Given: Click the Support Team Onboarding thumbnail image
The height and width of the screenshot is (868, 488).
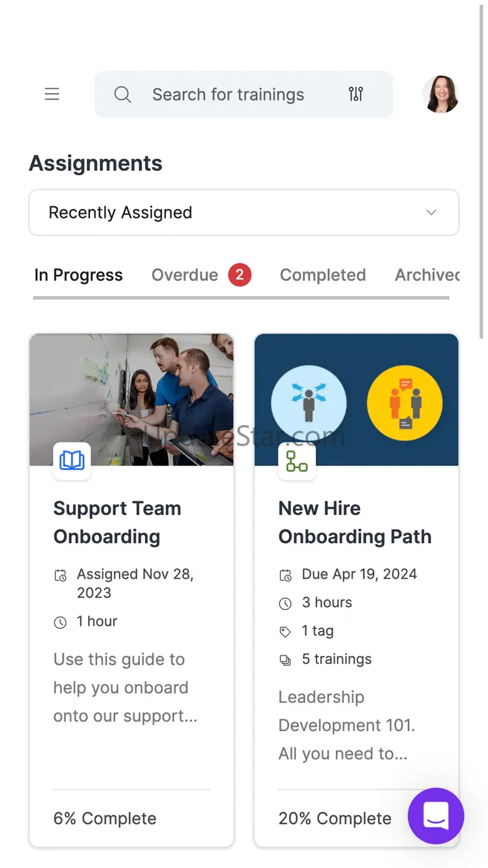Looking at the screenshot, I should click(x=131, y=388).
